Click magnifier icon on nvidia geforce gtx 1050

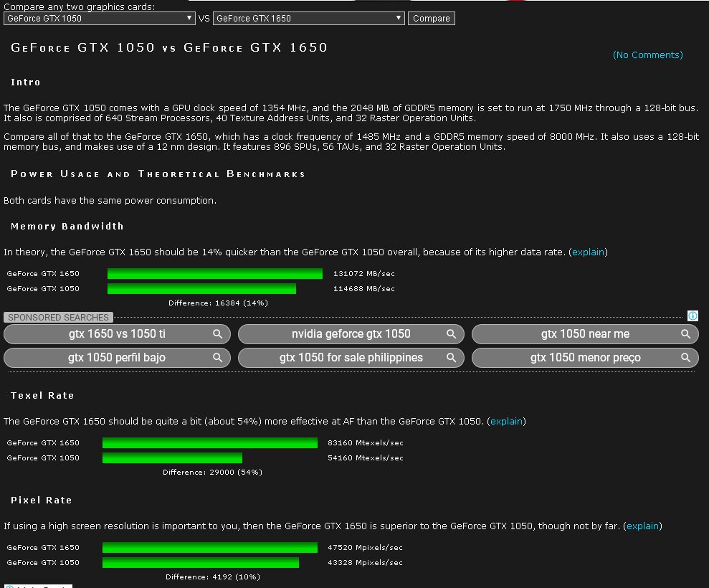click(451, 334)
